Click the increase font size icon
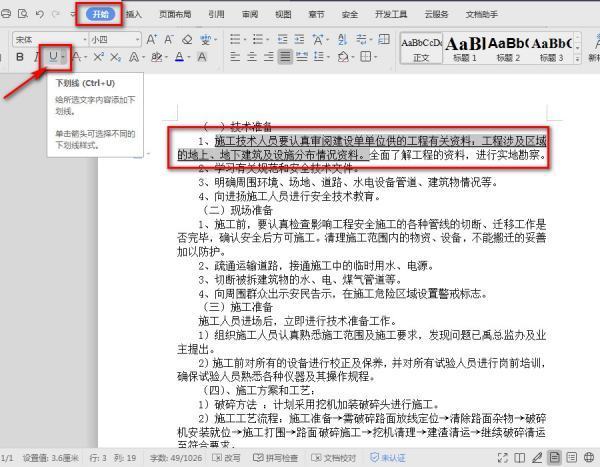This screenshot has width=600, height=467. click(152, 39)
